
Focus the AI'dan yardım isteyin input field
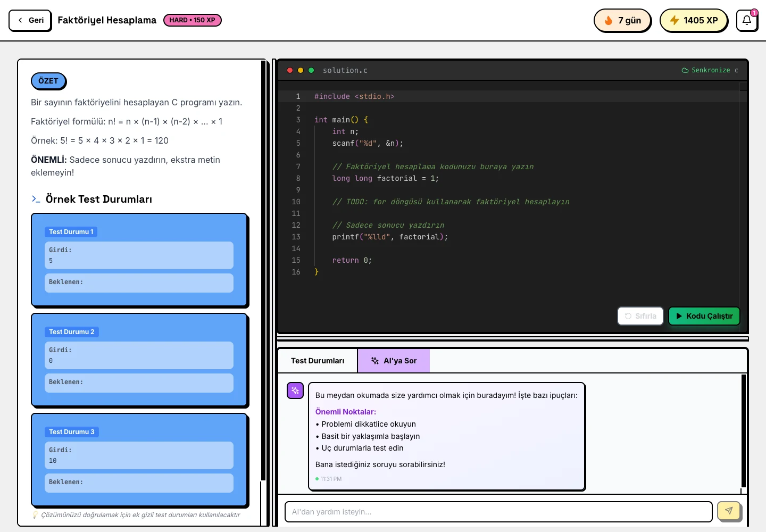[498, 512]
